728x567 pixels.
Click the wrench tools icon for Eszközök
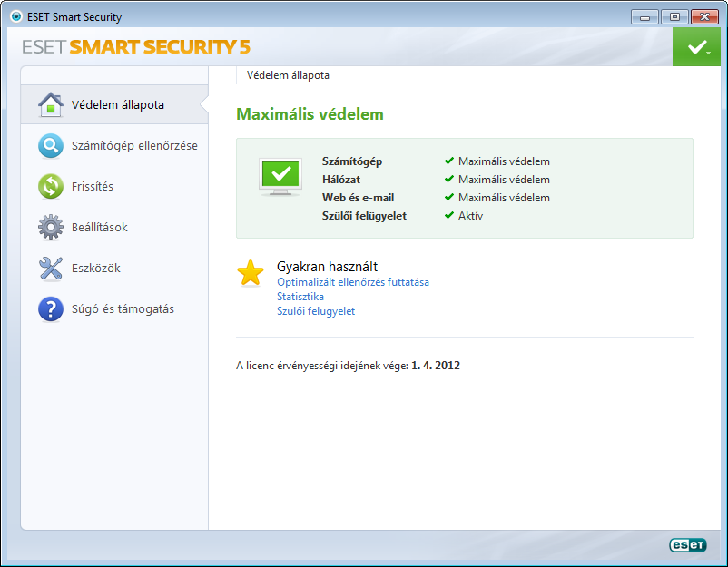51,269
